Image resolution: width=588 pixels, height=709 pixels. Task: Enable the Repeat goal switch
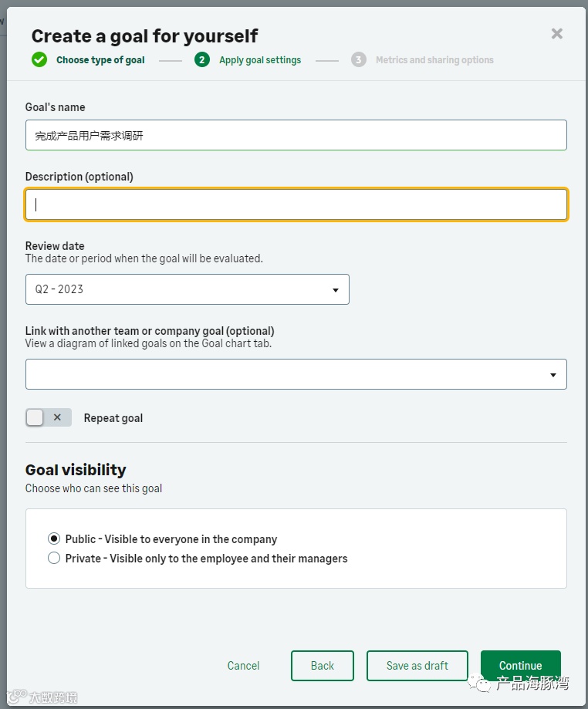pyautogui.click(x=48, y=417)
